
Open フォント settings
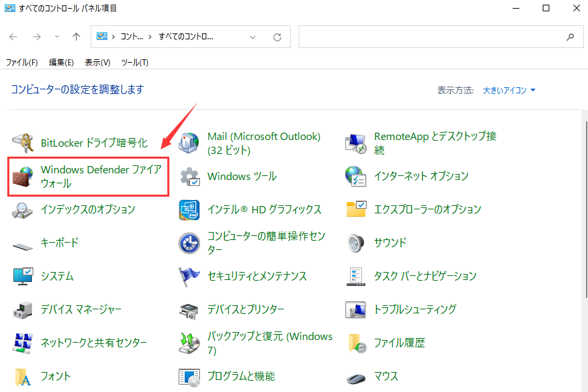click(x=55, y=376)
